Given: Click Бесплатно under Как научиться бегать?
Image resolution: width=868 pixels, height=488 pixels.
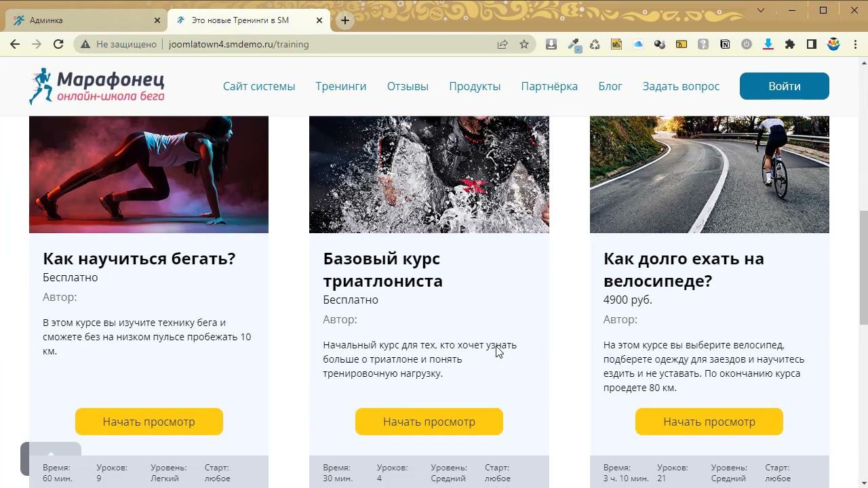Looking at the screenshot, I should [x=71, y=277].
